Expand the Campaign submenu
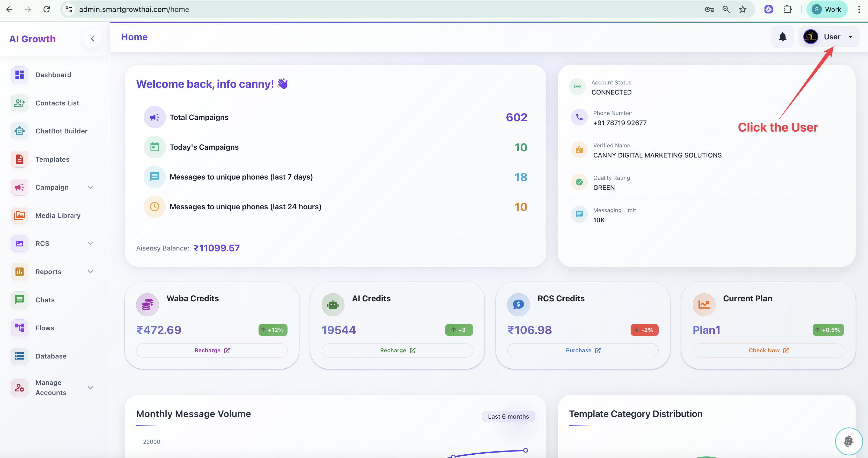Viewport: 868px width, 458px height. click(90, 188)
